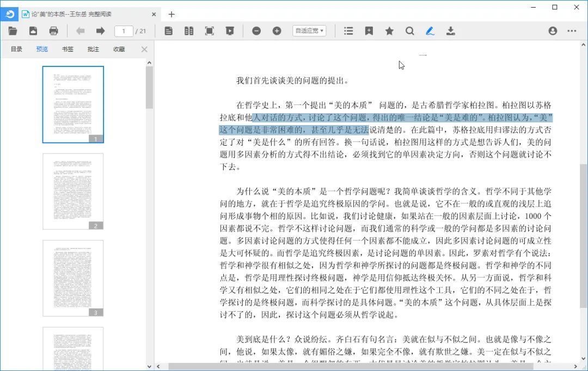Click the page number input field

pyautogui.click(x=124, y=31)
